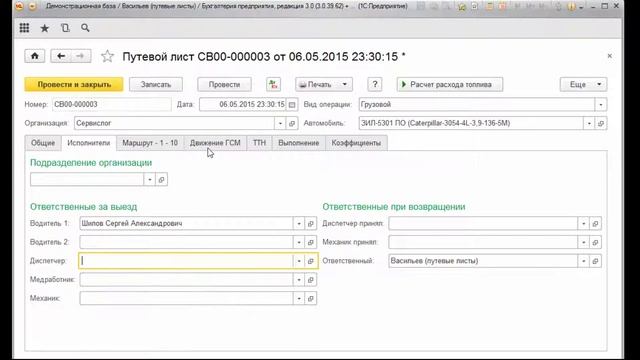Open favorites star in top toolbar

click(44, 28)
